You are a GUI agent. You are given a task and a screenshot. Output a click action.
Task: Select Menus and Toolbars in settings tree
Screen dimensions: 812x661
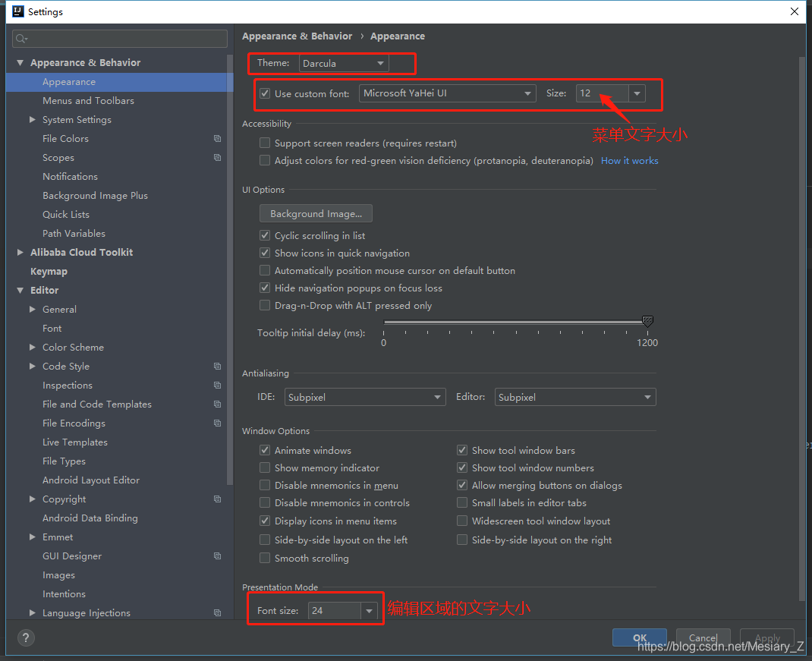88,100
